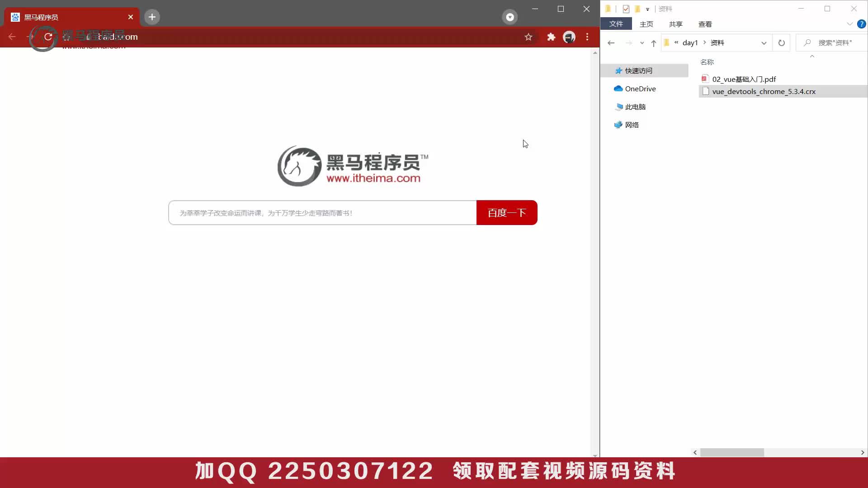Click Explorer scrollbar right arrow
Image resolution: width=868 pixels, height=488 pixels.
coord(863,452)
